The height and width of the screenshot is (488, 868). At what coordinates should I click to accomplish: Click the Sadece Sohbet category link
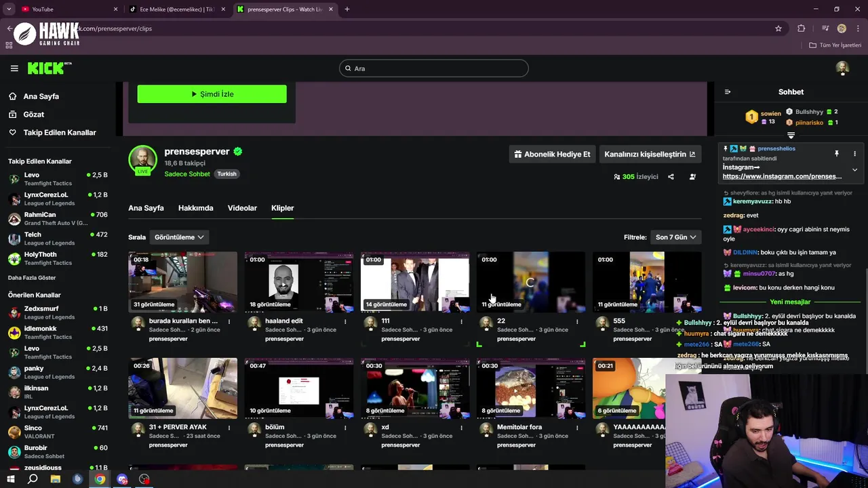(187, 174)
